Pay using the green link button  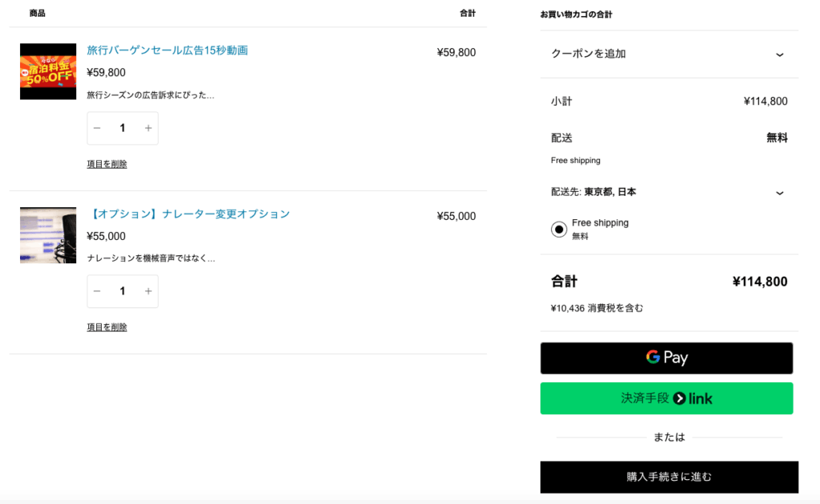tap(667, 398)
